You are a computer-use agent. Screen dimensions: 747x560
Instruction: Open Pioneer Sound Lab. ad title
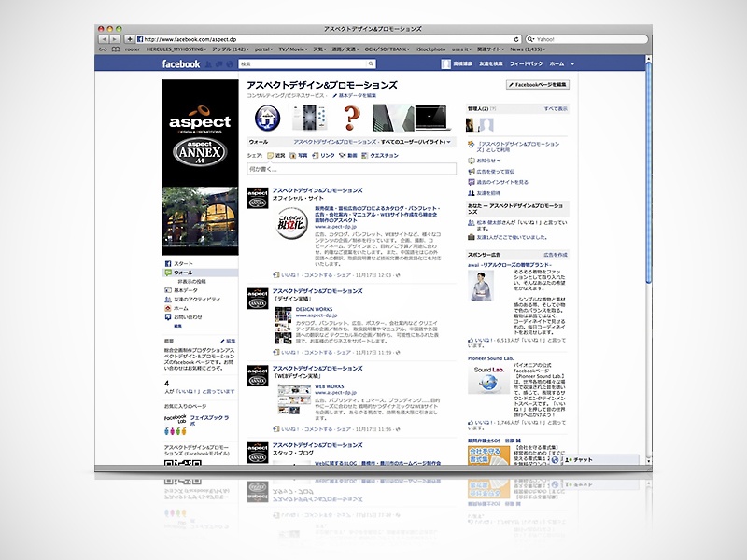click(491, 358)
